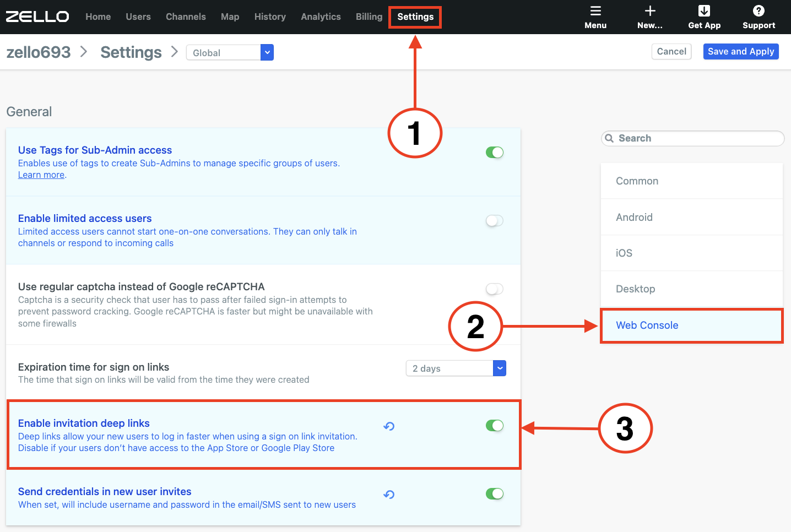This screenshot has width=791, height=532.
Task: Click the Enable limited access users title
Action: coord(85,219)
